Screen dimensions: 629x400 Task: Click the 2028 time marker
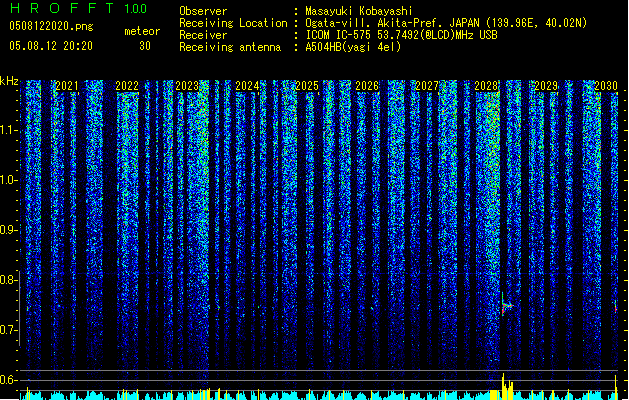point(486,86)
